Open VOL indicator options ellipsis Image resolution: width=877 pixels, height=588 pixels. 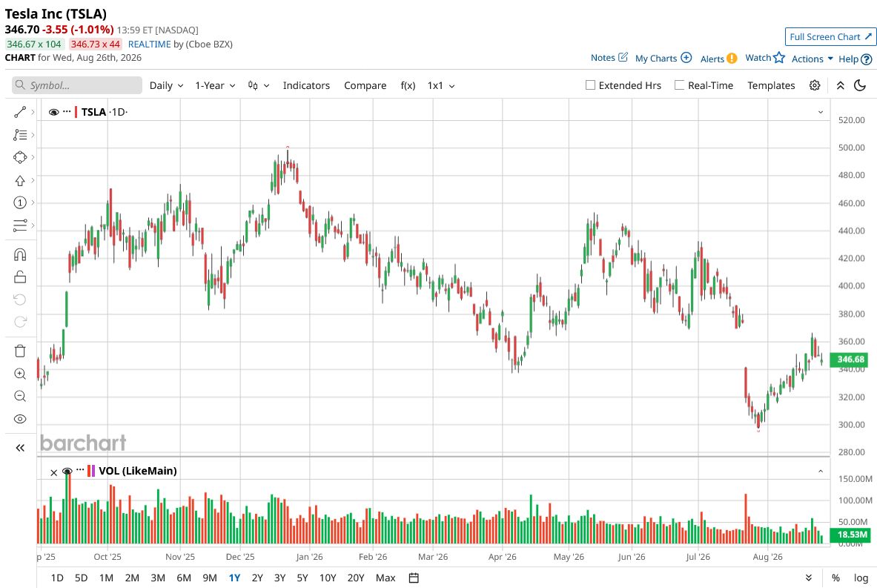[81, 470]
